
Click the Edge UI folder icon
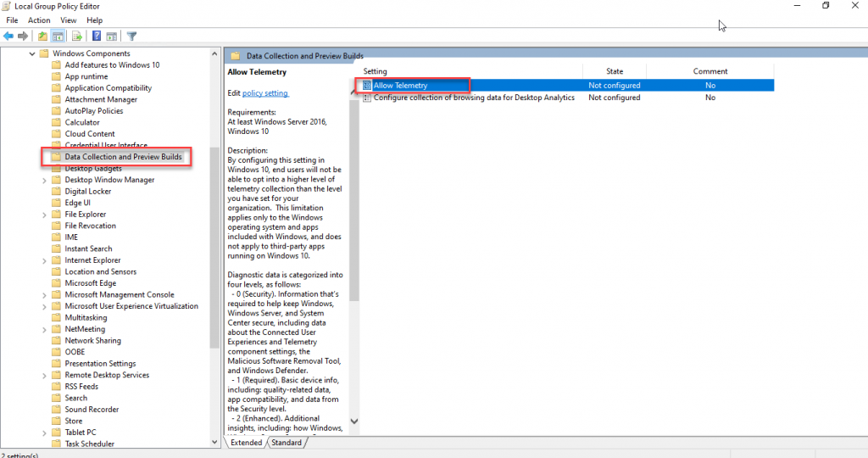click(56, 203)
